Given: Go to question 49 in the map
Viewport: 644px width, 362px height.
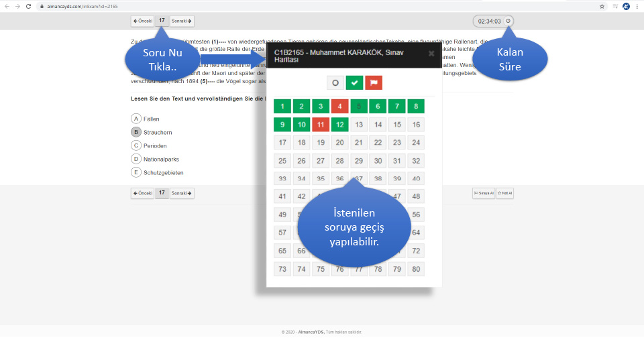Looking at the screenshot, I should pos(282,215).
